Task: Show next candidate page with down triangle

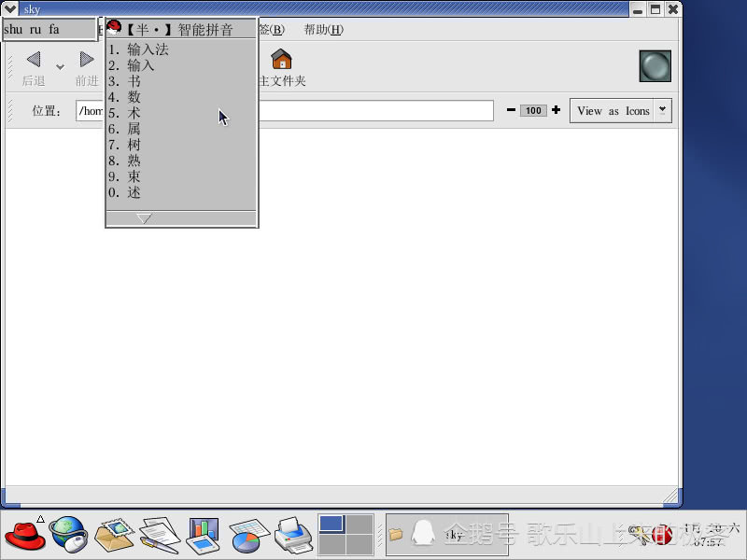Action: (x=144, y=218)
